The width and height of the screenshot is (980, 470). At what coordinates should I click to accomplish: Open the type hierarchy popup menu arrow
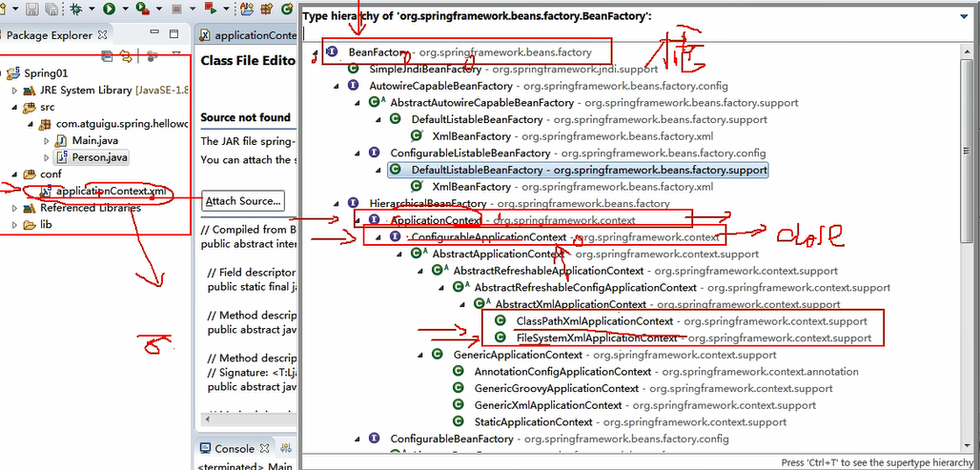pyautogui.click(x=963, y=17)
